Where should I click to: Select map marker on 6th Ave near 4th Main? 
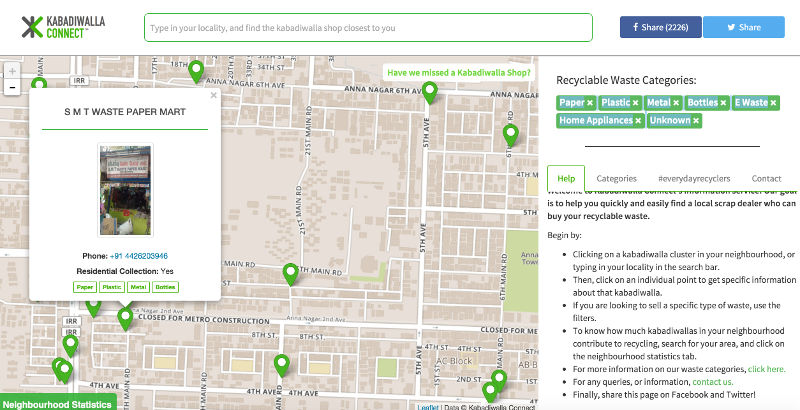(511, 135)
